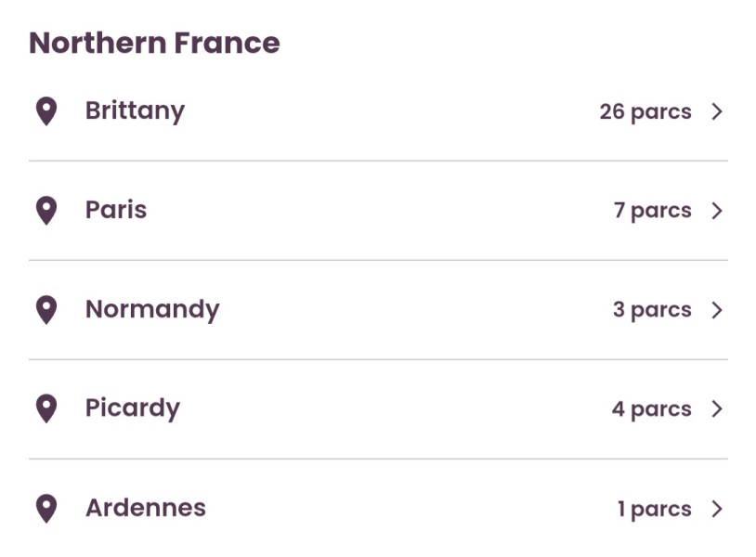Expand Picardy using its right chevron
756x557 pixels.
pyautogui.click(x=717, y=408)
